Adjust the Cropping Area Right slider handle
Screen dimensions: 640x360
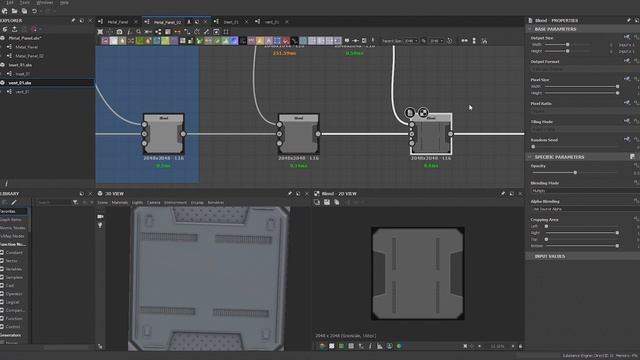tap(617, 233)
